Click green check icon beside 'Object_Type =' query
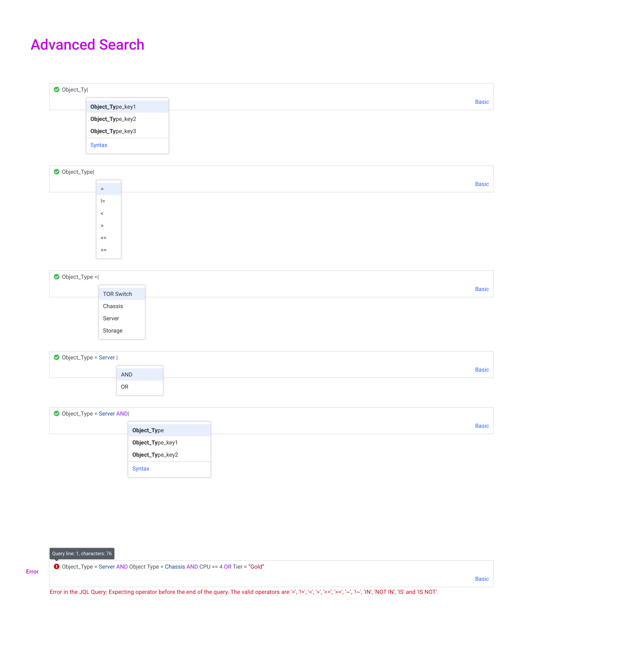Screen dimensions: 623x672 pos(57,277)
